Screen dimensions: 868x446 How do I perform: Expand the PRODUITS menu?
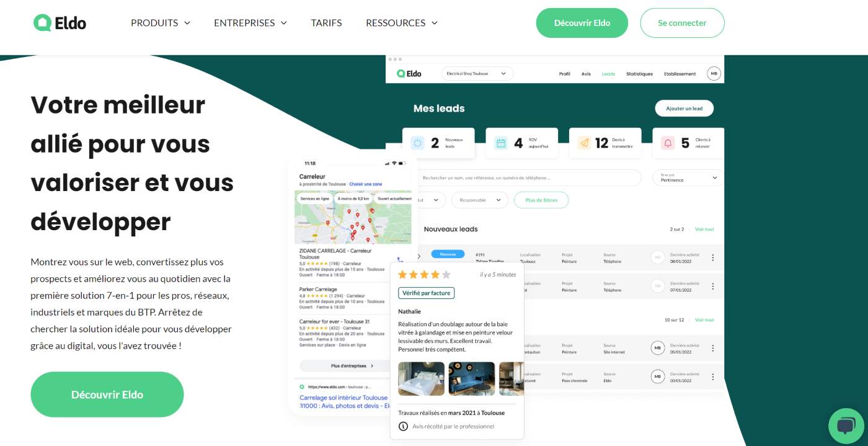pos(161,23)
